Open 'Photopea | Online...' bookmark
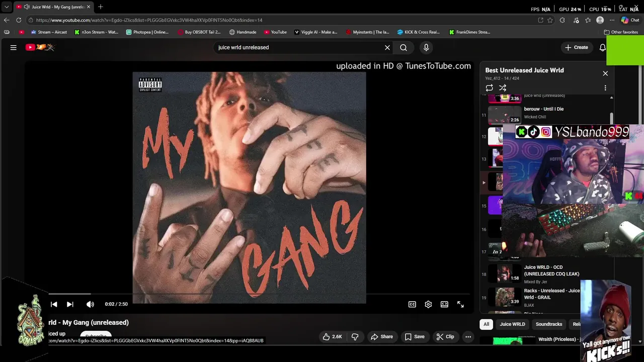Viewport: 644px width, 362px height. pos(147,32)
